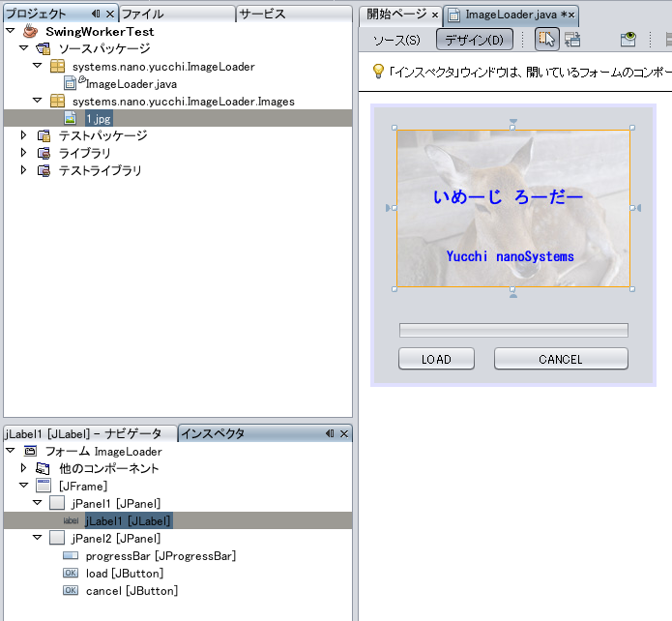This screenshot has height=621, width=672.
Task: Activate the selection mode arrow tool
Action: click(x=546, y=40)
